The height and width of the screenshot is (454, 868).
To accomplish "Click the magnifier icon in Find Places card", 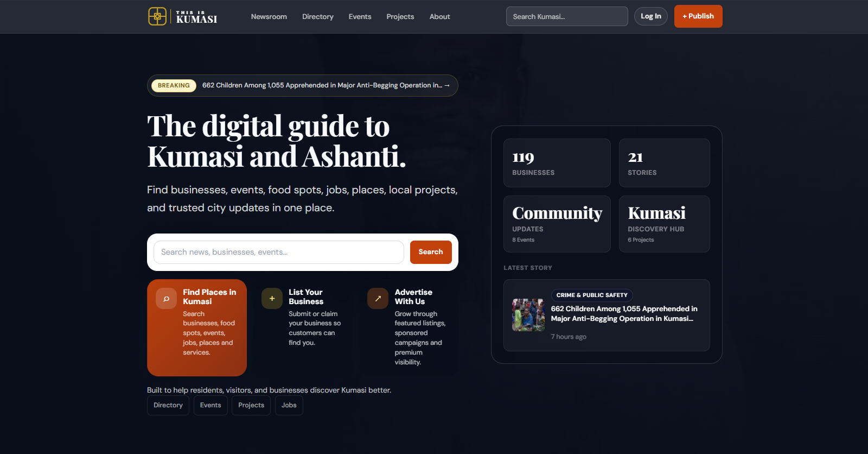I will point(166,299).
